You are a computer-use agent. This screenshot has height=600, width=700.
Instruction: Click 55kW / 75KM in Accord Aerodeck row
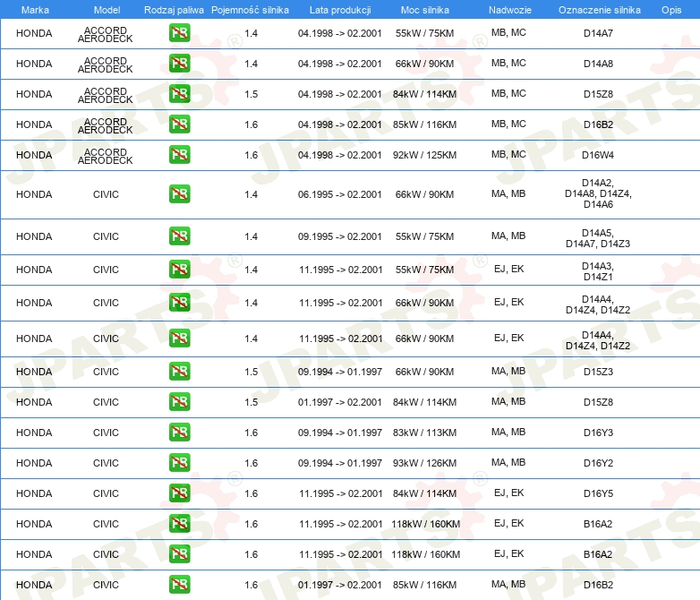coord(424,33)
